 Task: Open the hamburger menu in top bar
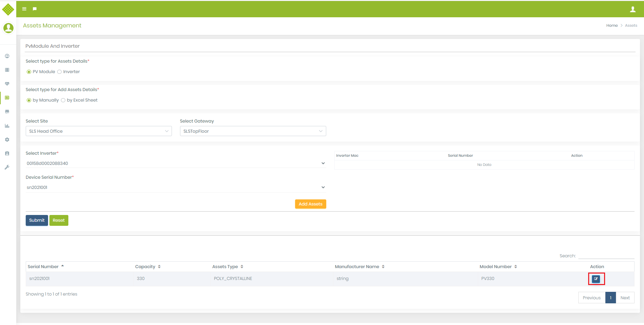tap(24, 9)
